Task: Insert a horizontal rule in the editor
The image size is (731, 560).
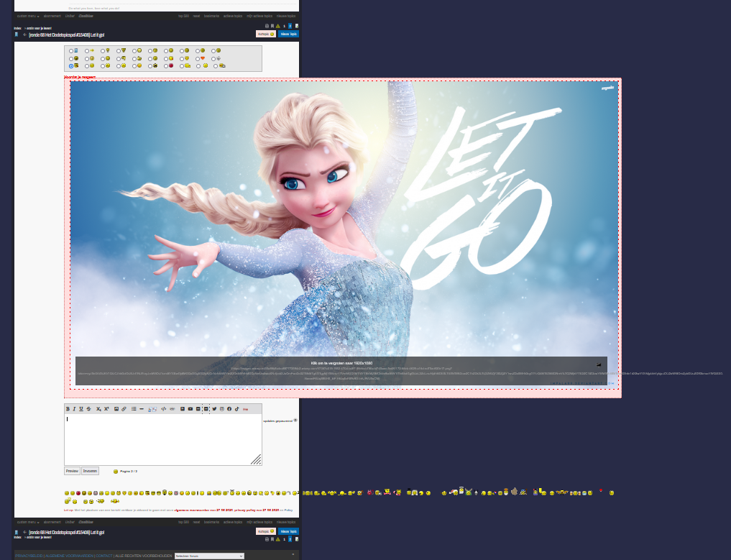Action: coord(142,409)
